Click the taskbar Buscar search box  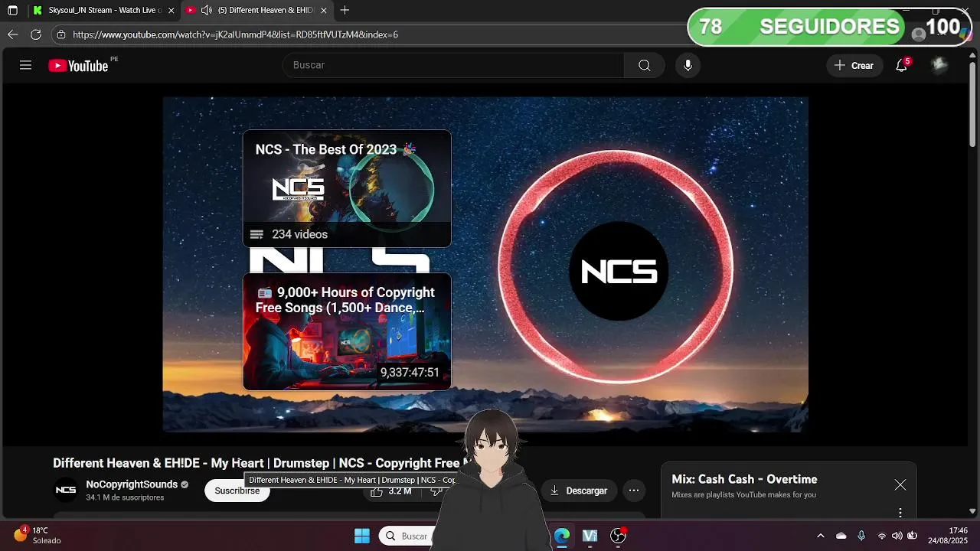[x=406, y=536]
